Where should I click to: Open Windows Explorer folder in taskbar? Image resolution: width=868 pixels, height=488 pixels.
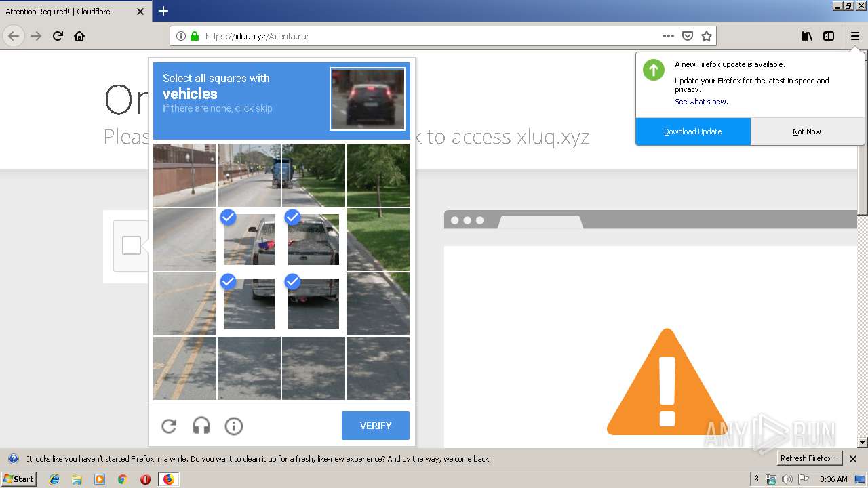click(77, 479)
